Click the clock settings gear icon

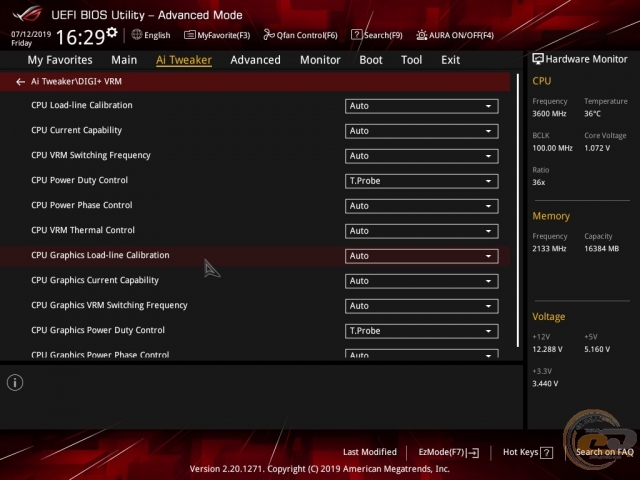click(112, 32)
